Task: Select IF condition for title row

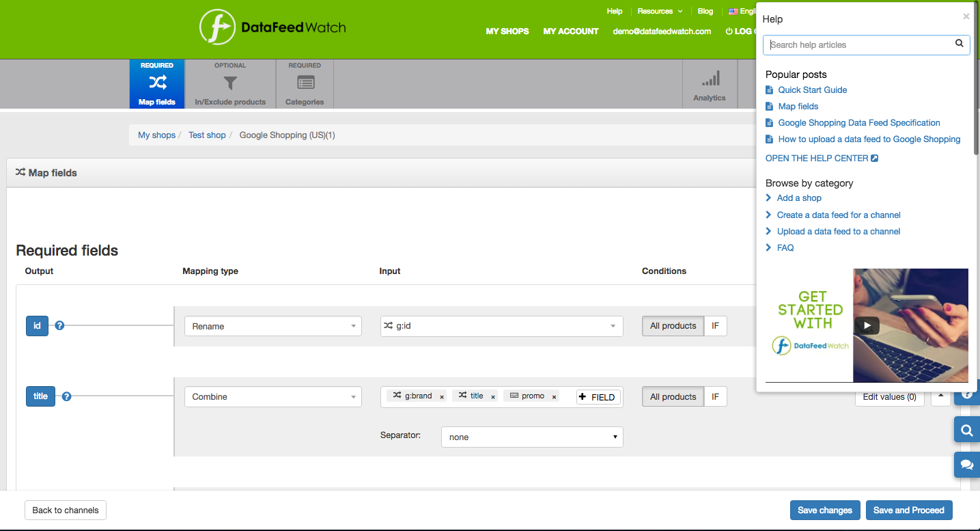Action: (x=715, y=396)
